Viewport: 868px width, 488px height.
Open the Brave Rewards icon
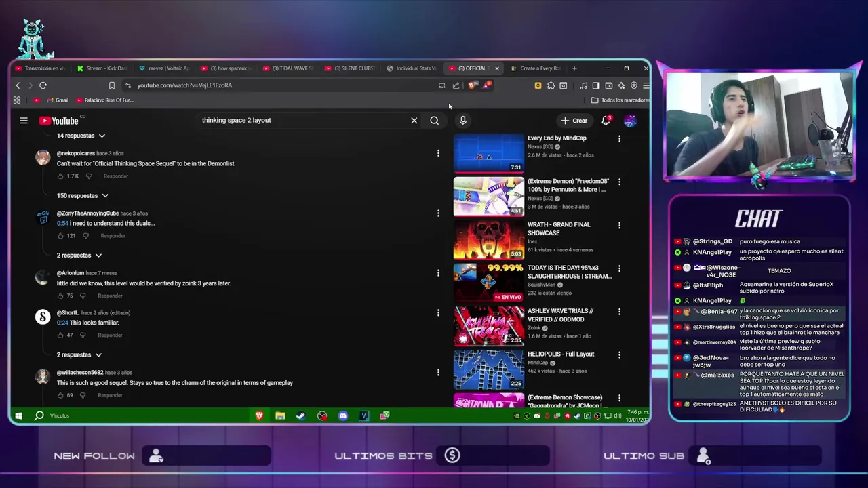(x=486, y=85)
